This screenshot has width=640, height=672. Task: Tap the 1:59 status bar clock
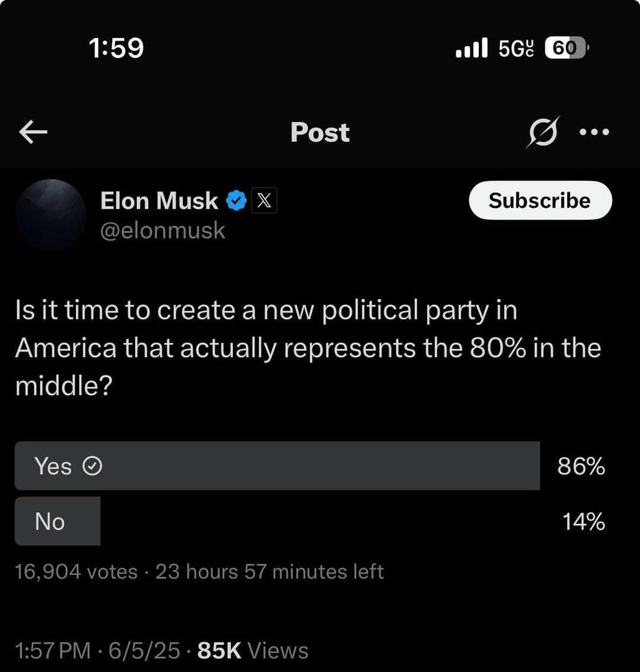coord(116,48)
